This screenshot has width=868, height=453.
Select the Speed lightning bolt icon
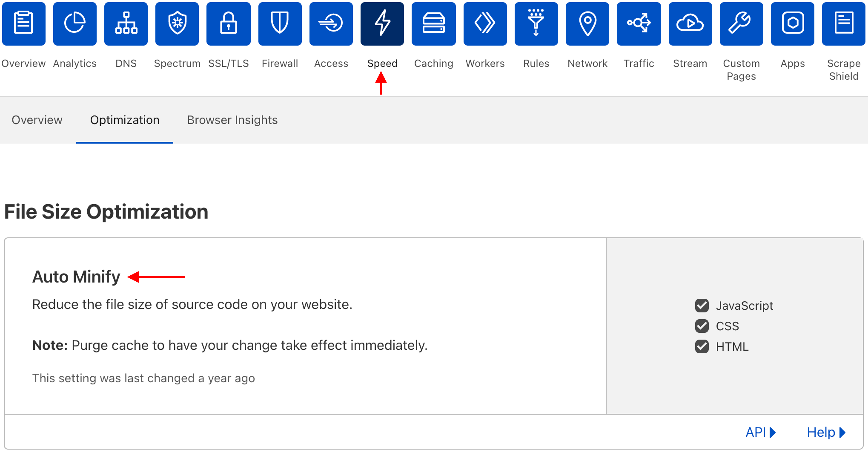point(382,23)
